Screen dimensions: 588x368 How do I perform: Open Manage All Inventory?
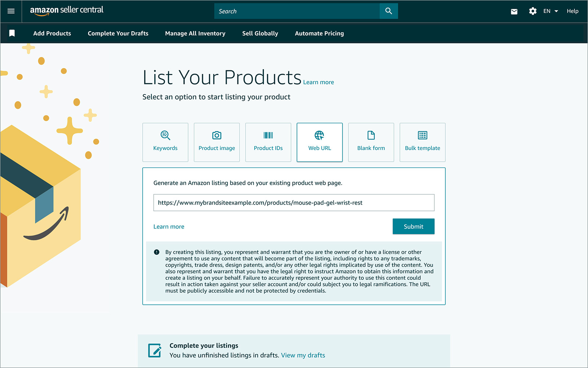click(195, 33)
